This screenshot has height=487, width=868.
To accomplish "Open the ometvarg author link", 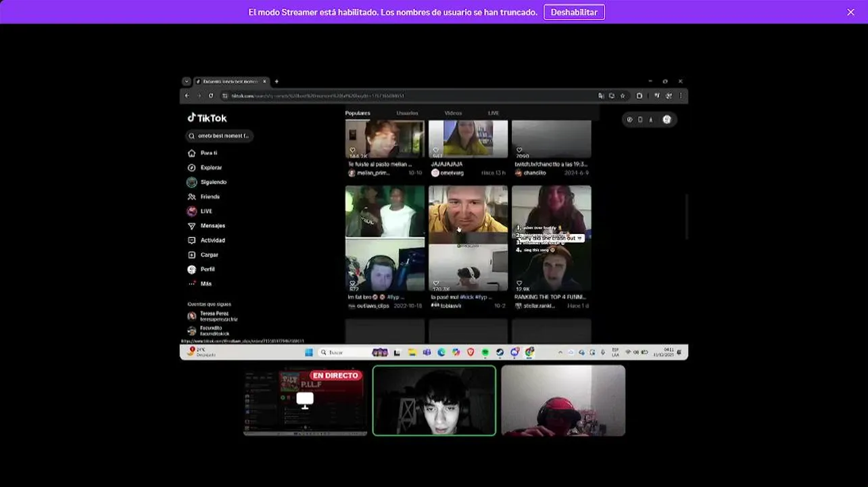I will [x=448, y=173].
